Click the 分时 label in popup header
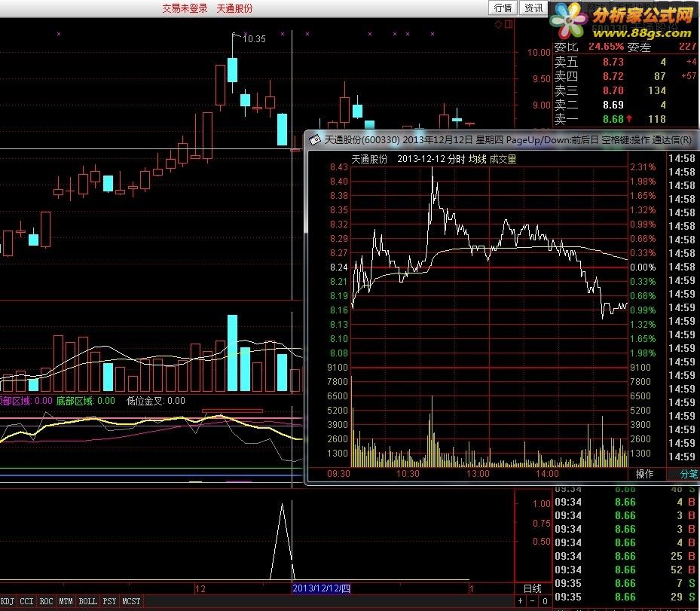The height and width of the screenshot is (611, 700). (456, 159)
